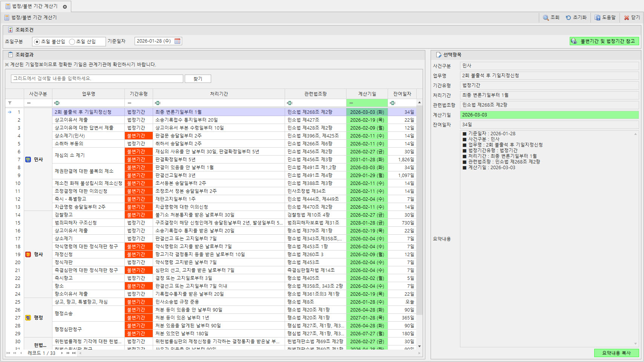
Task: Select 초일 산입 radio button
Action: click(72, 42)
